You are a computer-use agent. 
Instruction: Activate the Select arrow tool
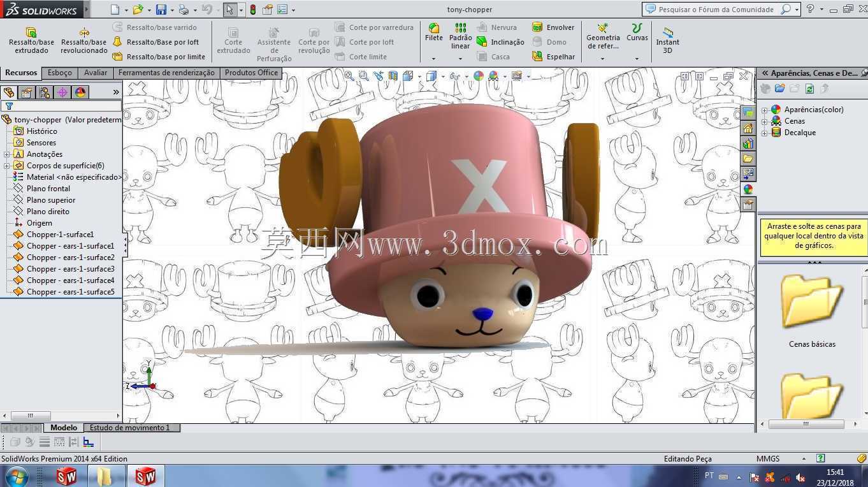coord(230,10)
